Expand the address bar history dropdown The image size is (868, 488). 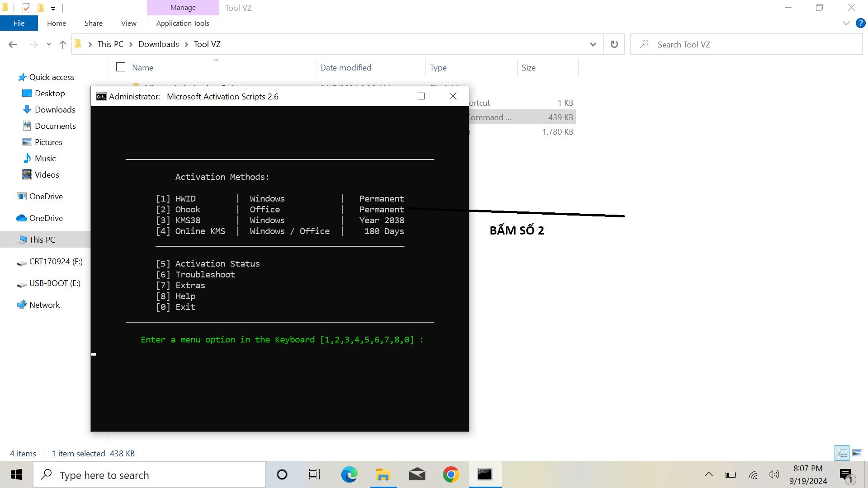(x=593, y=44)
